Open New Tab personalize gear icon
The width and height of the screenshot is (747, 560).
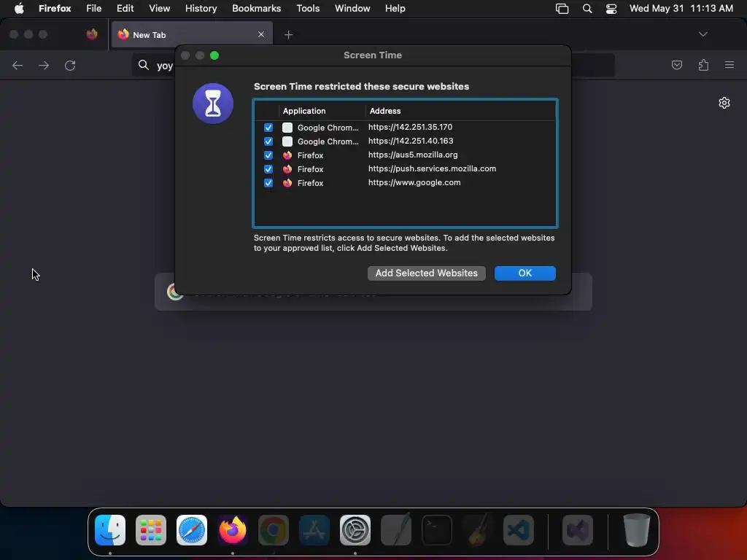[724, 103]
